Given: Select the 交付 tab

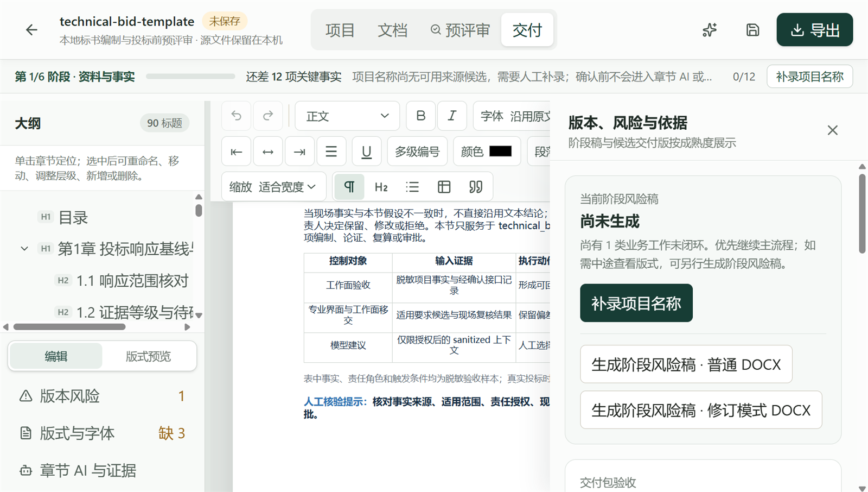Looking at the screenshot, I should 527,30.
